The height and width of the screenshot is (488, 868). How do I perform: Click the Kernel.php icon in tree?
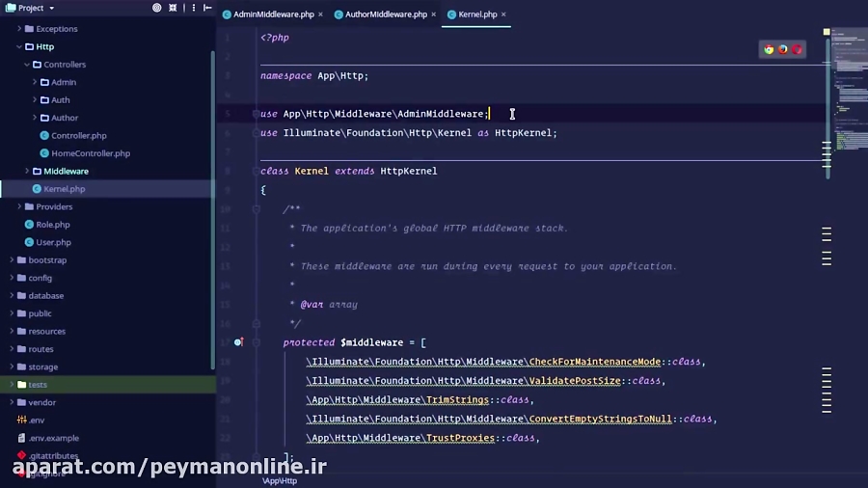point(37,189)
